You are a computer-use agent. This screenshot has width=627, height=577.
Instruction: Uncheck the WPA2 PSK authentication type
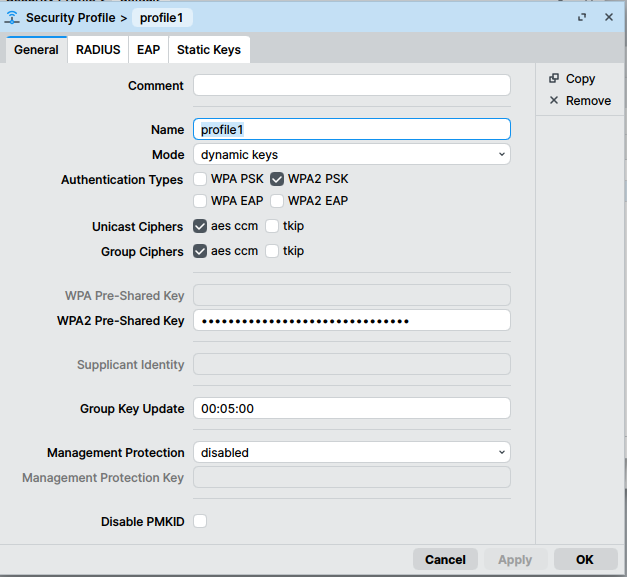[277, 180]
